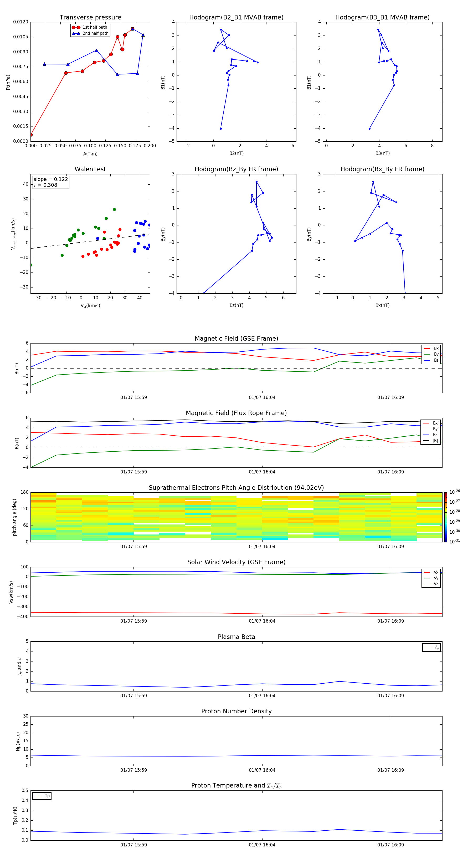Click the βp legend in Plasma Beta
The image size is (473, 868).
click(x=431, y=647)
